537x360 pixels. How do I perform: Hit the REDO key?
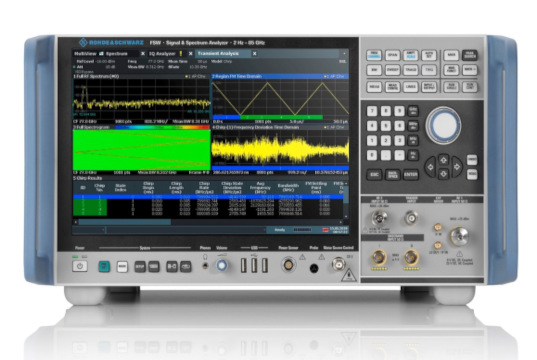[472, 174]
